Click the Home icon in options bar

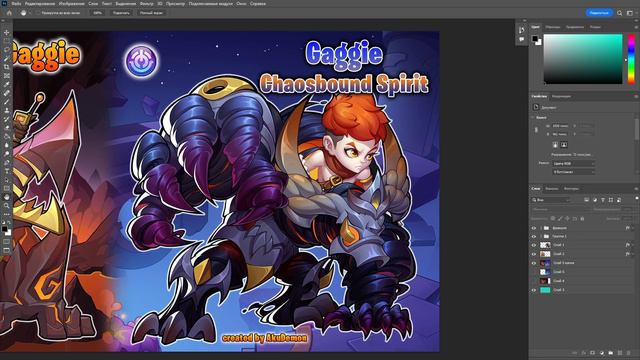coord(9,13)
